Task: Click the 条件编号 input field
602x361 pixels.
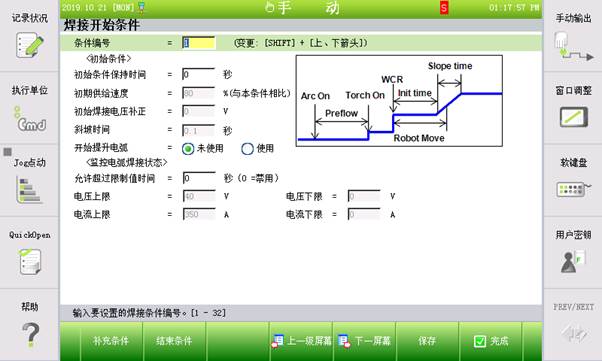Action: [x=198, y=43]
